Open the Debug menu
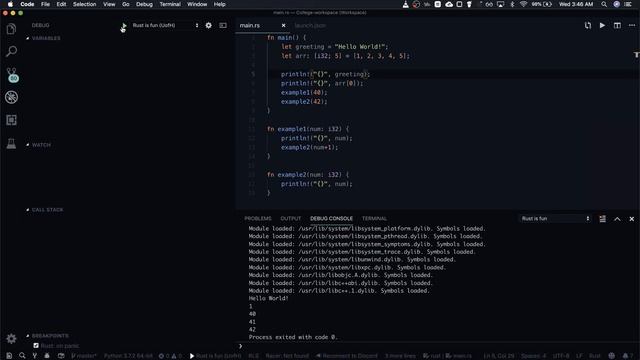The height and width of the screenshot is (360, 640). (x=144, y=4)
